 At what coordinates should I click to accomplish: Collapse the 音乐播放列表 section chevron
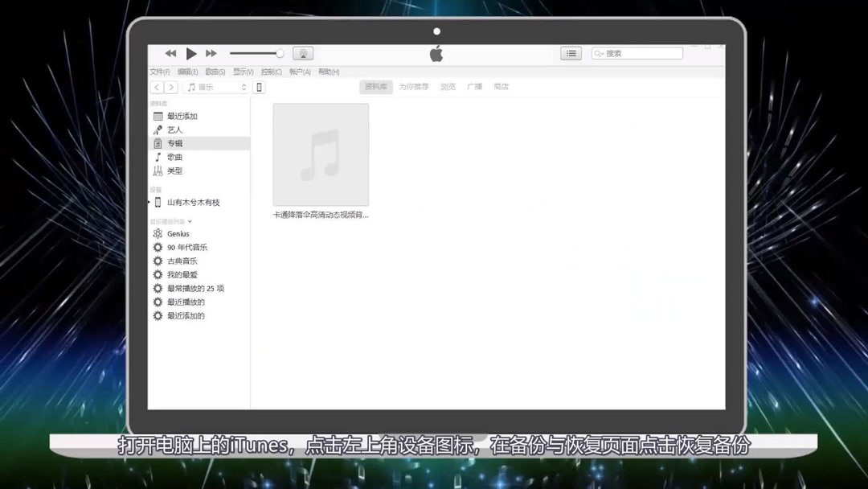190,220
